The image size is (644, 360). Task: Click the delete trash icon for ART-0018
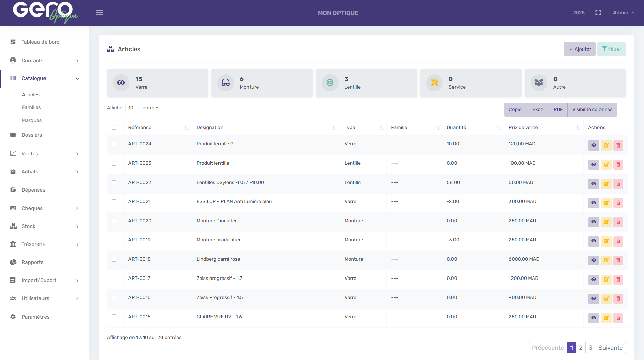[x=618, y=260]
